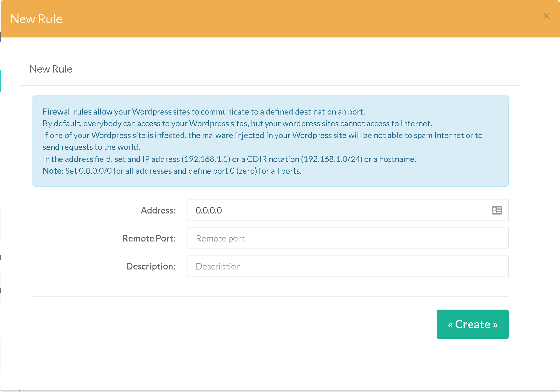Click the bold Note: text in info box
The width and height of the screenshot is (560, 392).
tap(53, 171)
